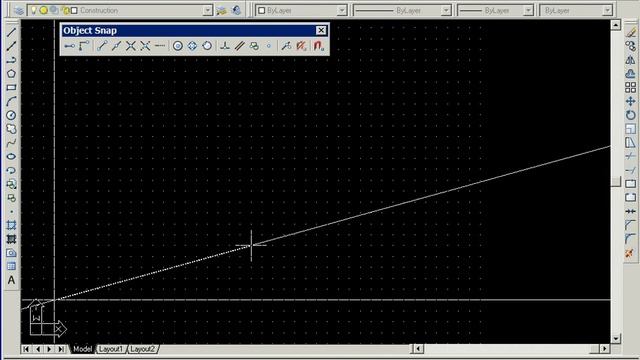Image resolution: width=640 pixels, height=360 pixels.
Task: Open the Insert Block tool
Action: 11,184
